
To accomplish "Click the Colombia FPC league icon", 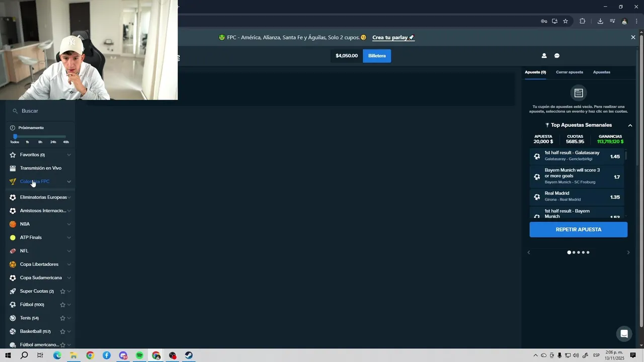I will [x=13, y=182].
